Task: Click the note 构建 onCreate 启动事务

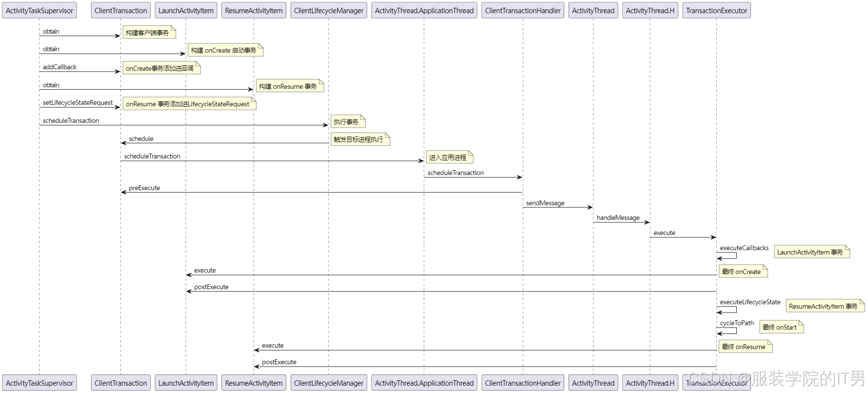Action: coord(225,50)
